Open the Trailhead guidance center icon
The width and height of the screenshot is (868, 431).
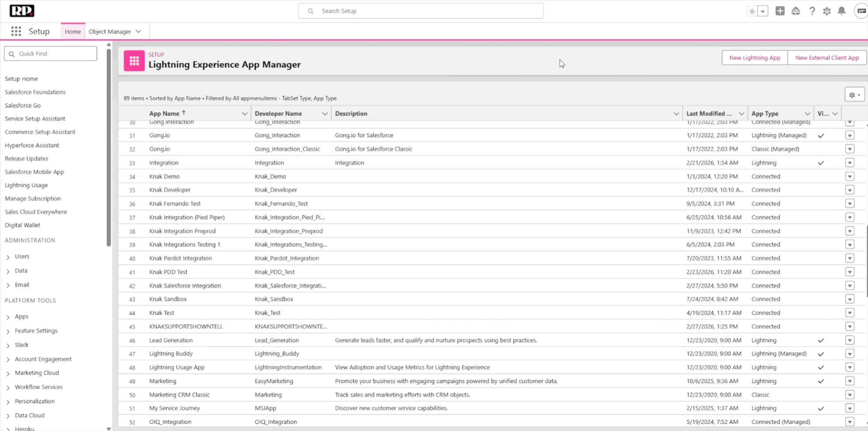point(796,11)
